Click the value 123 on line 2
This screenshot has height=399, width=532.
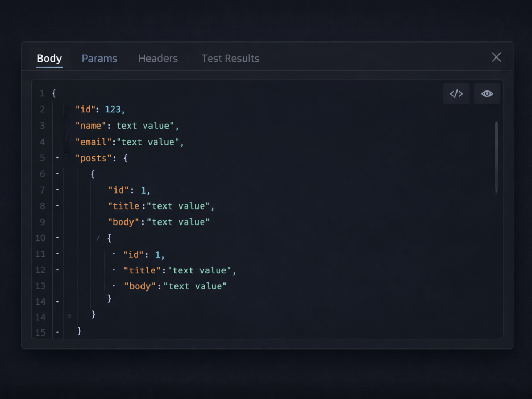[x=113, y=109]
